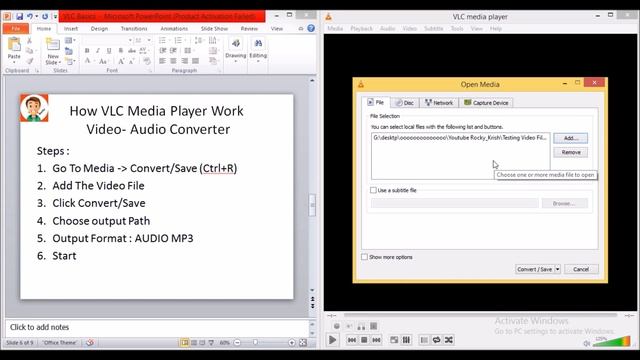640x360 pixels.
Task: Toggle the playlist icon in VLC
Action: pos(424,340)
